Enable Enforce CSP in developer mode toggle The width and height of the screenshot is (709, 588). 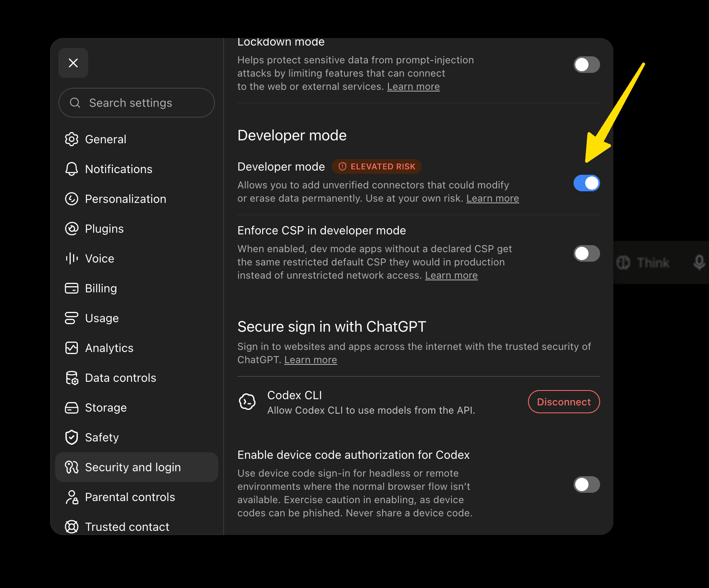click(x=586, y=253)
